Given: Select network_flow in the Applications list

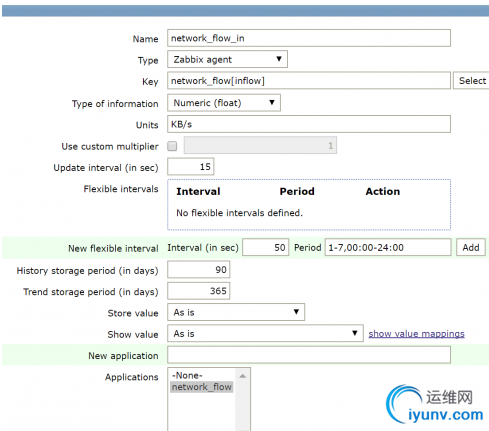Looking at the screenshot, I should tap(202, 387).
